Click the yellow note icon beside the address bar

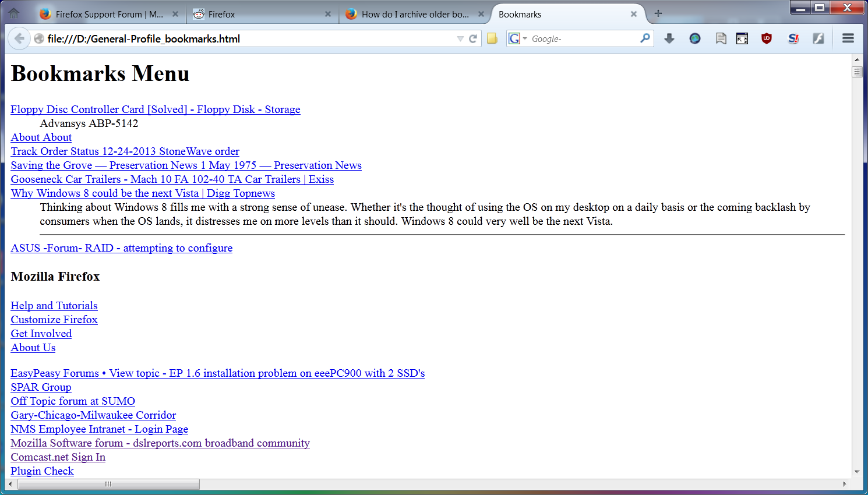(x=492, y=38)
